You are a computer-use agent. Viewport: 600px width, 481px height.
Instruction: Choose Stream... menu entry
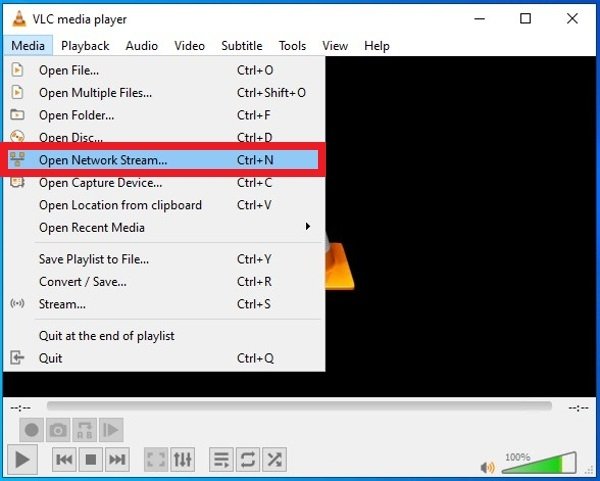click(x=164, y=304)
